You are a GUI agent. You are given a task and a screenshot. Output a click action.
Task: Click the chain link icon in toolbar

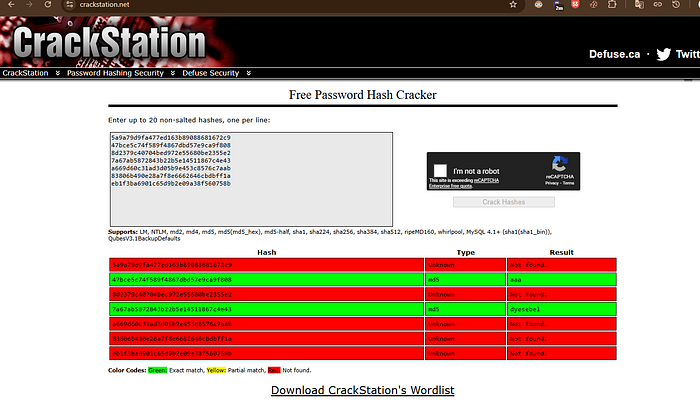pyautogui.click(x=658, y=4)
